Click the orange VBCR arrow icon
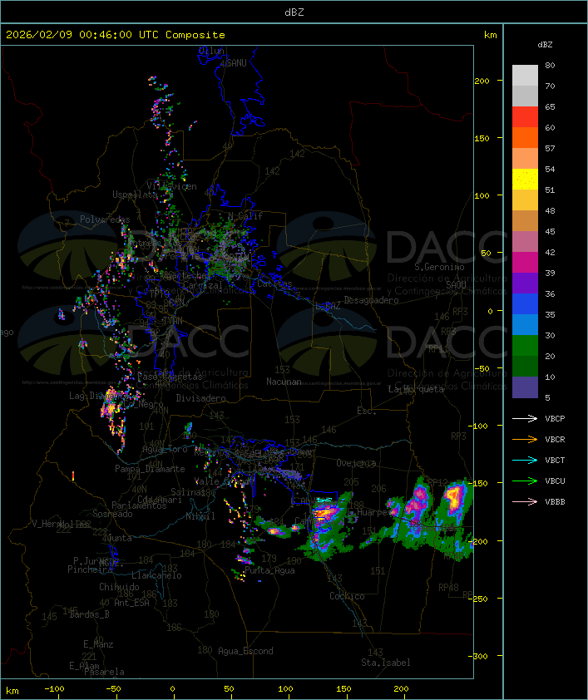Image resolution: width=588 pixels, height=700 pixels. (x=525, y=439)
